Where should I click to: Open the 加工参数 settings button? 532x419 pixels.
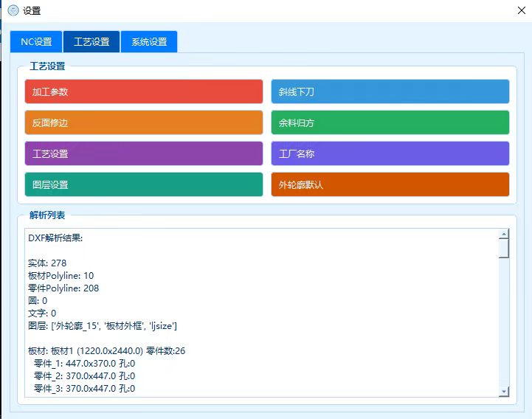click(144, 91)
